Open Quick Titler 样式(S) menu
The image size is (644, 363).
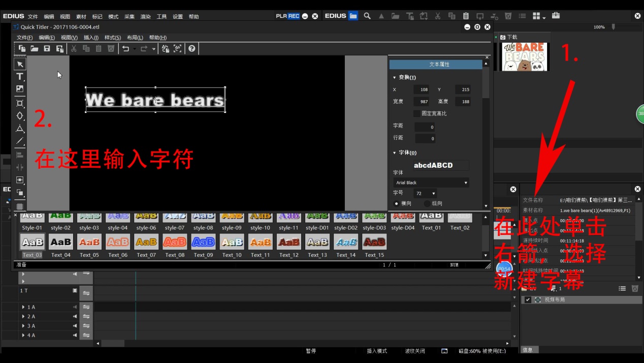[x=113, y=38]
